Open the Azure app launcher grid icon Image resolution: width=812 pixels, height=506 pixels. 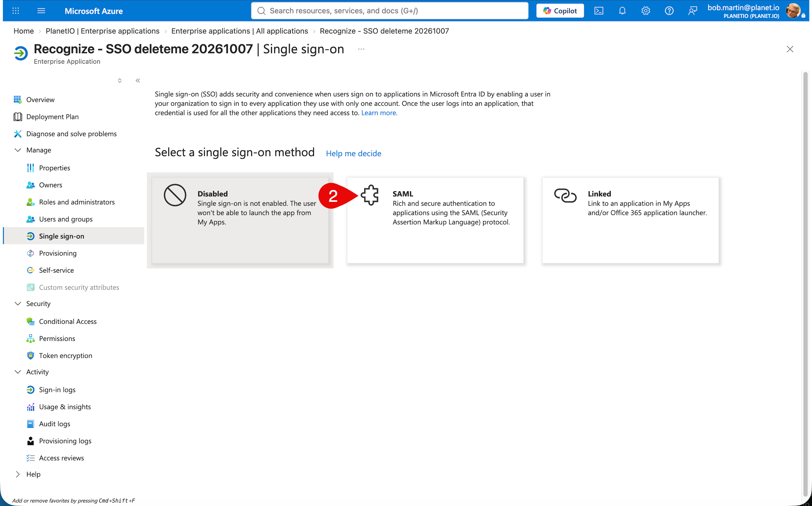tap(15, 11)
